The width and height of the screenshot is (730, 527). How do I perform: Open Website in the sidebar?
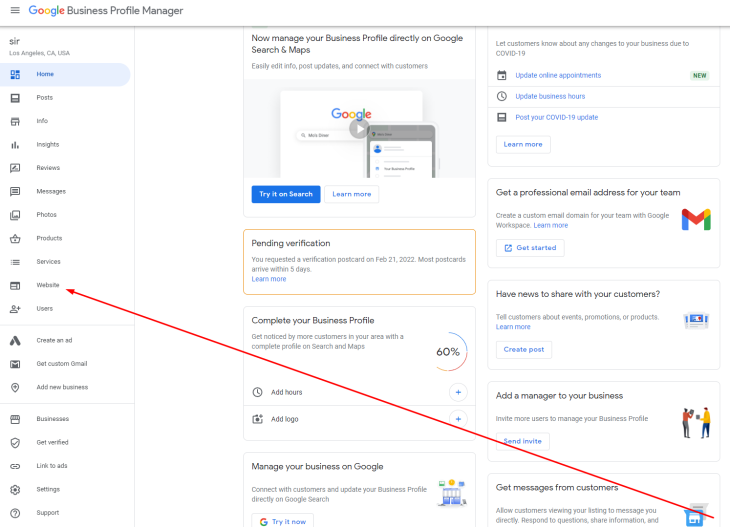[x=48, y=286]
